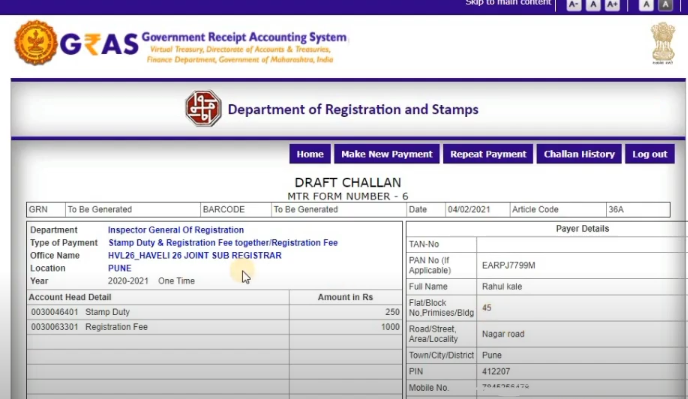Click the GRN To Be Generated cell
The height and width of the screenshot is (399, 688).
(x=133, y=210)
